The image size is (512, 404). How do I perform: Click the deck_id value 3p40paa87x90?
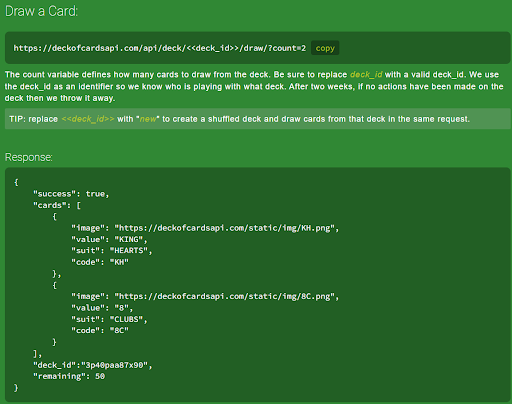tap(114, 365)
